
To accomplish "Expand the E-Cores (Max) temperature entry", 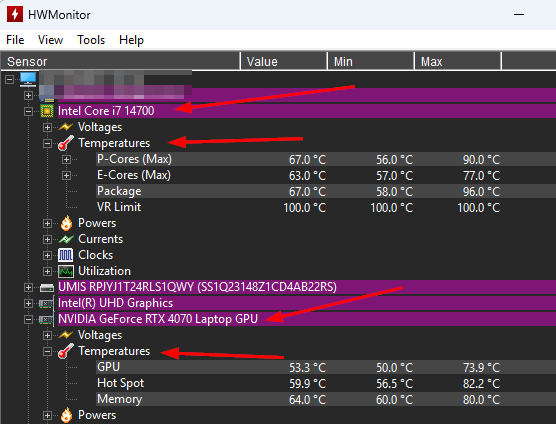I will pos(66,175).
